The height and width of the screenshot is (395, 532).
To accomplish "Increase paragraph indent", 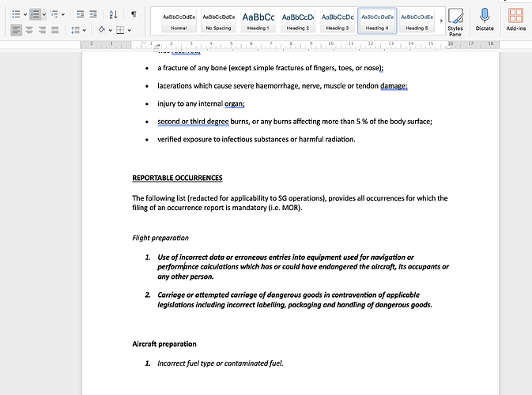I will 93,14.
